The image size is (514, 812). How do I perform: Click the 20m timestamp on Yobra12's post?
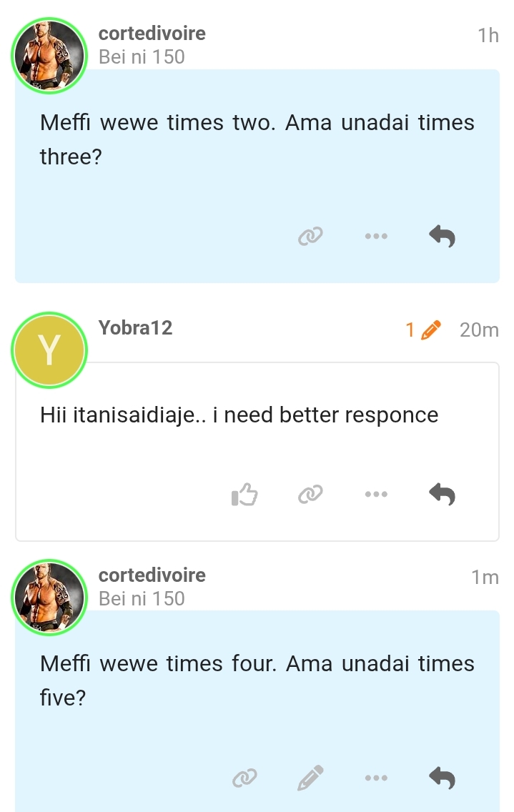pyautogui.click(x=479, y=330)
